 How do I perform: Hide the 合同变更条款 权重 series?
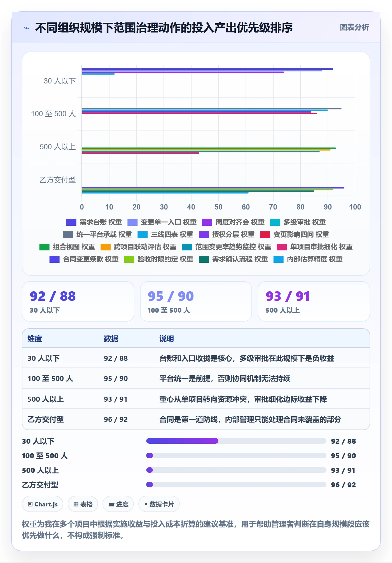84,259
